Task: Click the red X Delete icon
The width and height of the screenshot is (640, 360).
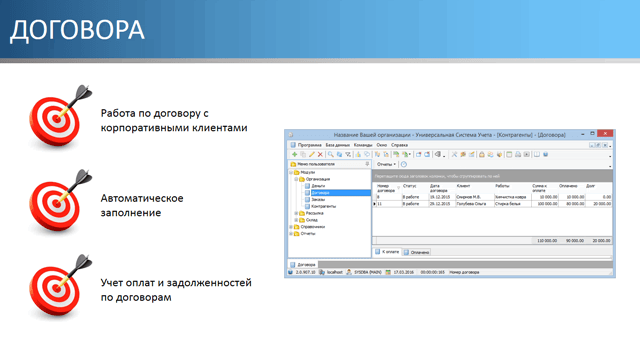Action: coord(320,155)
